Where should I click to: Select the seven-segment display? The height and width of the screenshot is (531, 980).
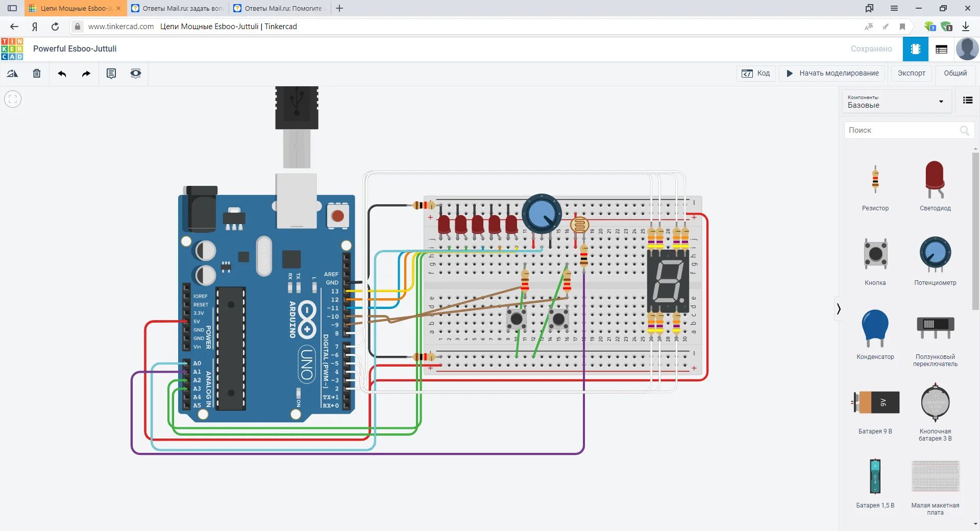point(668,281)
